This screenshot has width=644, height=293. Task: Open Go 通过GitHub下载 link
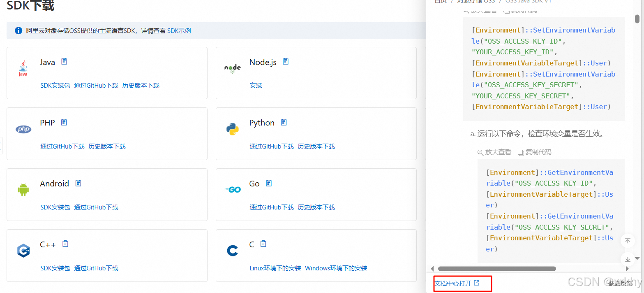(x=272, y=207)
